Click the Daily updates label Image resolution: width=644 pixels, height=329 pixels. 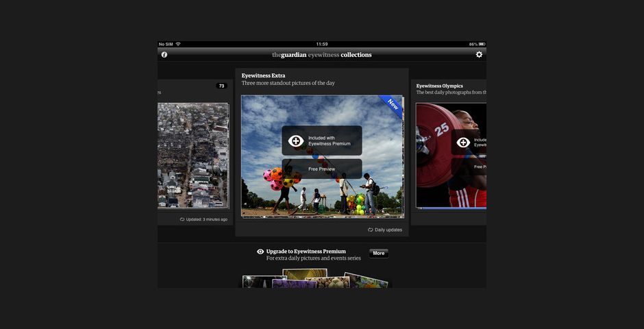tap(388, 230)
